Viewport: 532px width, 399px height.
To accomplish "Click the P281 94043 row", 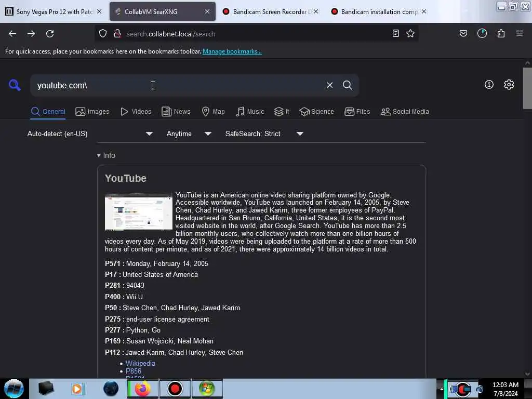I will [x=125, y=286].
